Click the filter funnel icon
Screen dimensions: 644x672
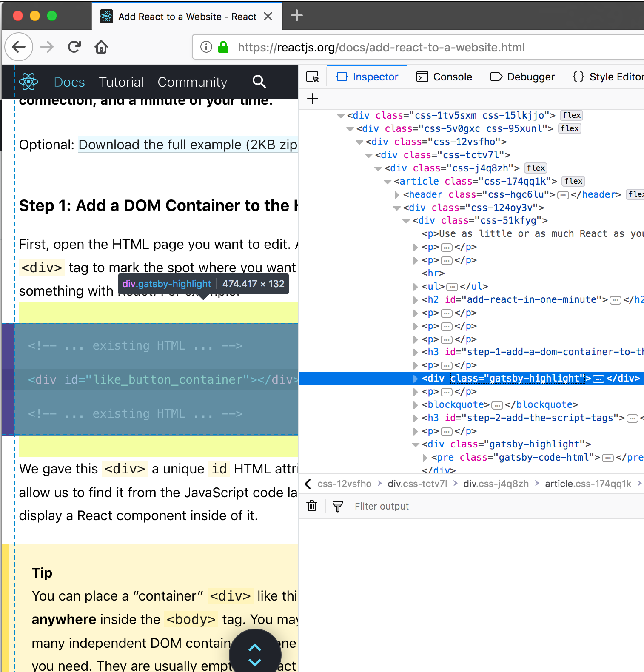point(338,506)
